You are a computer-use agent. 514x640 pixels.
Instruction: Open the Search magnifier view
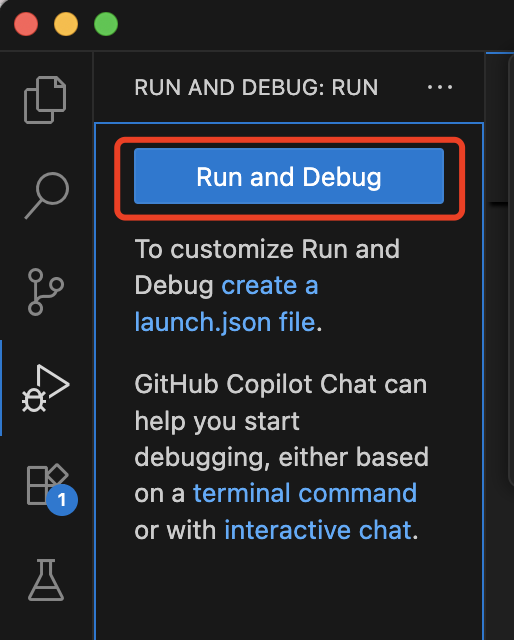pos(47,196)
